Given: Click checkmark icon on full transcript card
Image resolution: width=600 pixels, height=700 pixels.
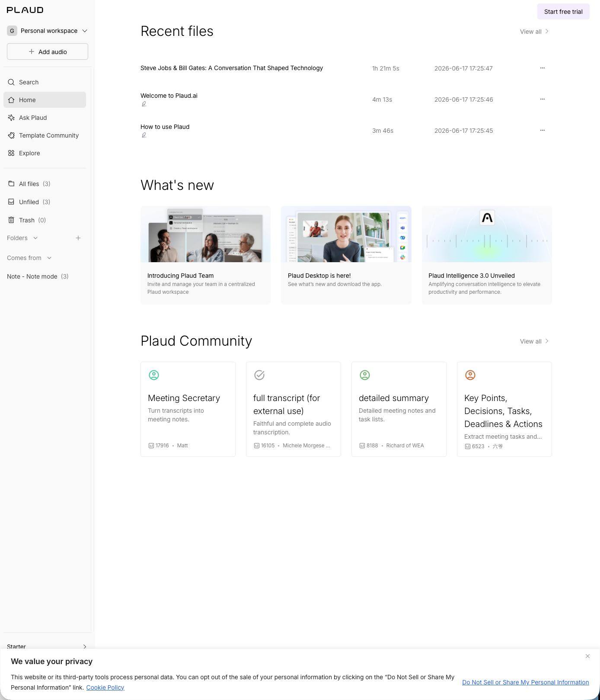Looking at the screenshot, I should (x=259, y=375).
